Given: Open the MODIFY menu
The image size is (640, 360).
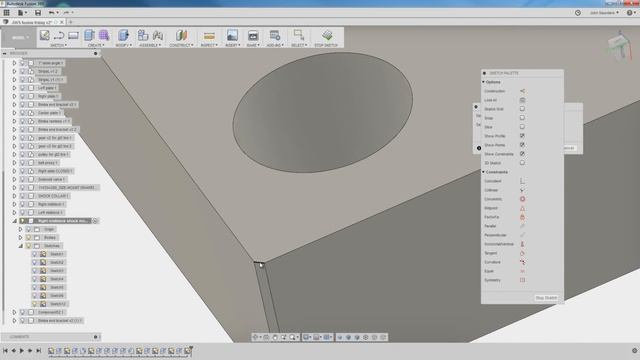Looking at the screenshot, I should coord(123,45).
